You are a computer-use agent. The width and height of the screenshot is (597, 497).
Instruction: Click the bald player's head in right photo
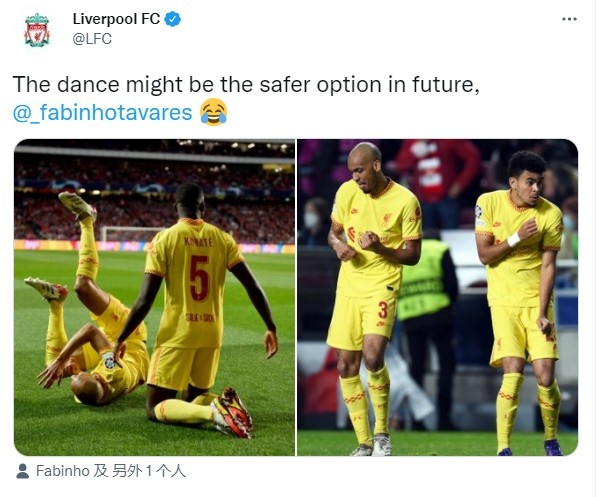tap(364, 164)
